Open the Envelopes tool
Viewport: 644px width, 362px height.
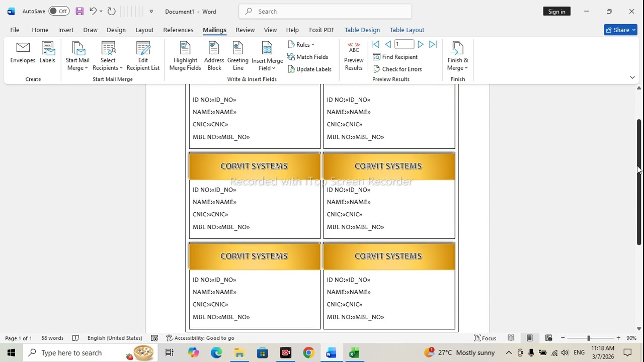click(x=23, y=53)
